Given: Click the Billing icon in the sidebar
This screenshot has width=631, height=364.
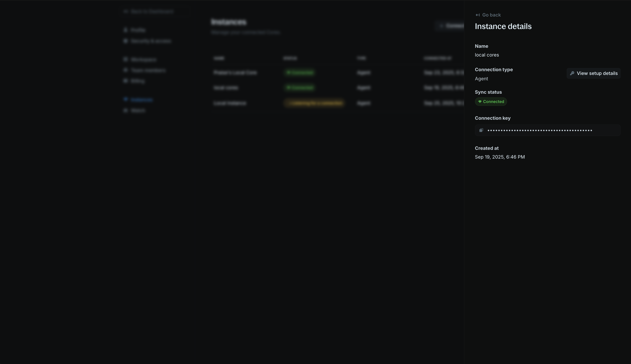Looking at the screenshot, I should (x=126, y=80).
